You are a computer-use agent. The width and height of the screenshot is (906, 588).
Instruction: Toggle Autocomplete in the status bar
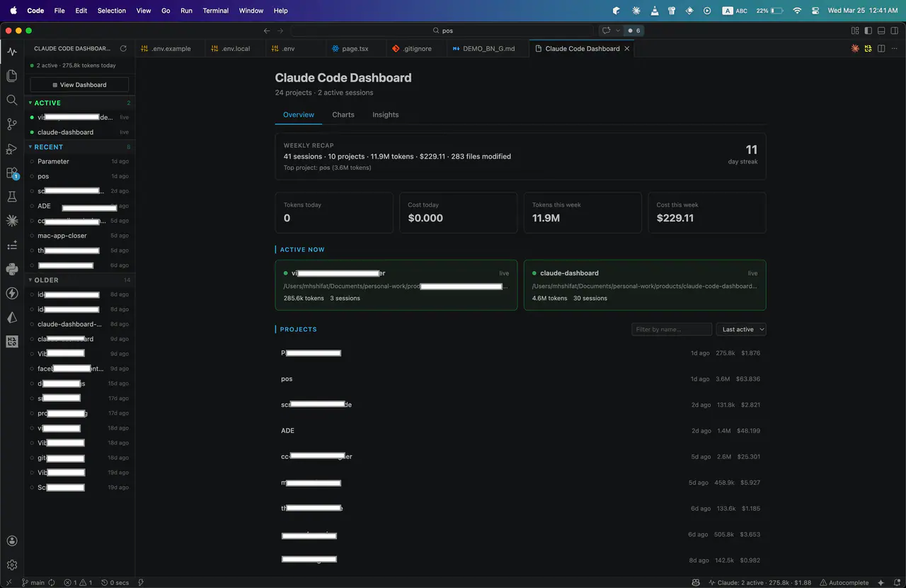tap(844, 582)
